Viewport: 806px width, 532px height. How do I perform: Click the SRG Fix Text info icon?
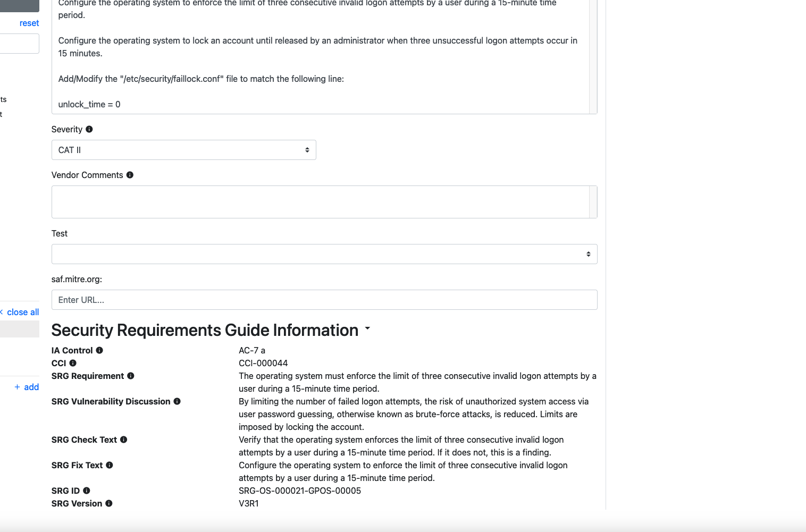(110, 465)
